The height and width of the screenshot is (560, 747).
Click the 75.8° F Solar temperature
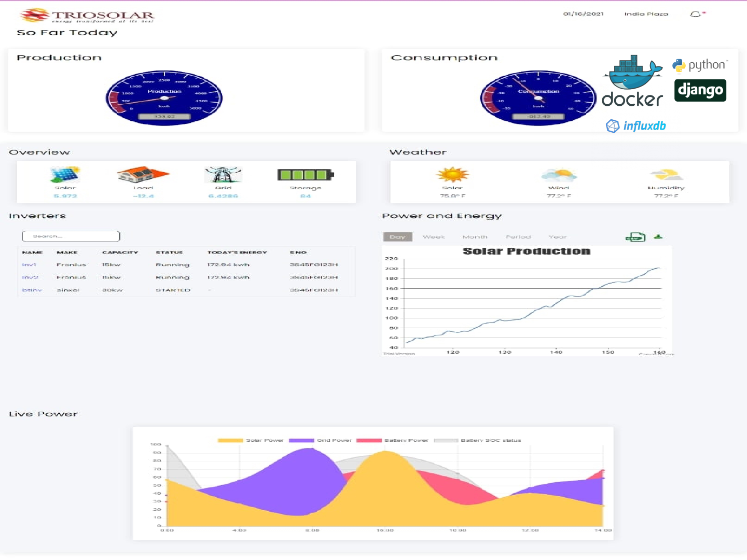(x=453, y=196)
